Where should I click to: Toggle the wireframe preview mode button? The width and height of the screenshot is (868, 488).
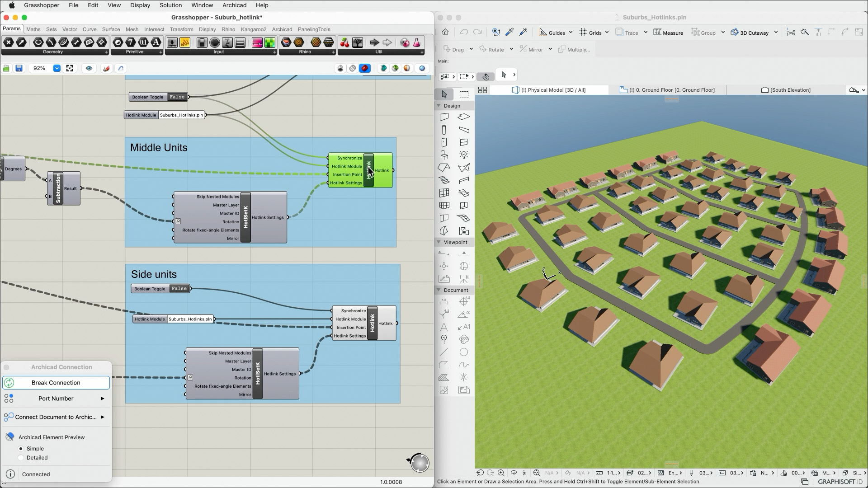pyautogui.click(x=353, y=68)
